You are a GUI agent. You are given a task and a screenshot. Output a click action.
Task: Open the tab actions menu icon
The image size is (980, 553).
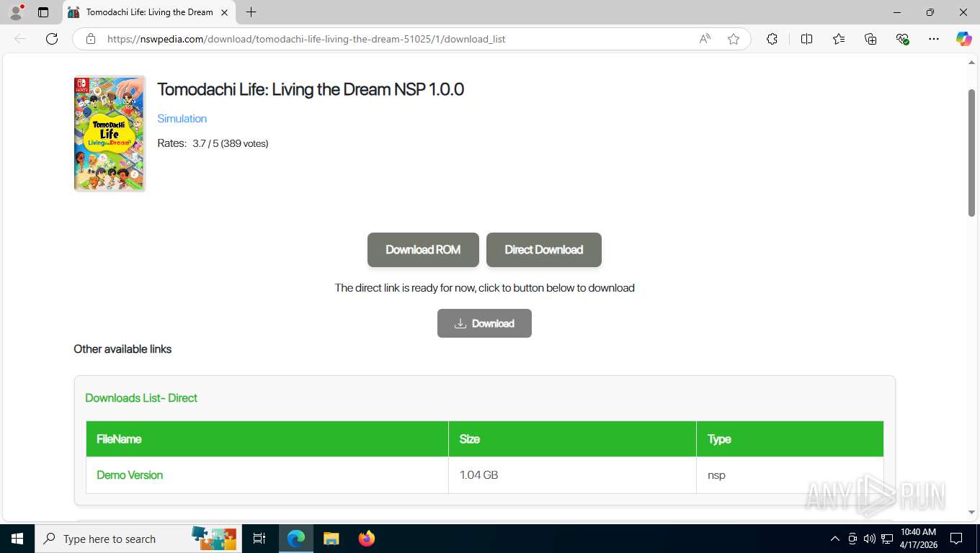pyautogui.click(x=43, y=12)
